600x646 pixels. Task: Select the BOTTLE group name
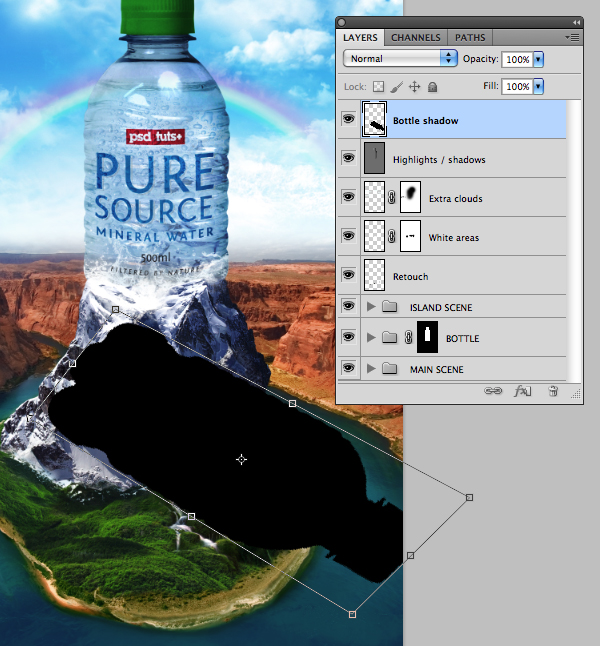pos(462,338)
